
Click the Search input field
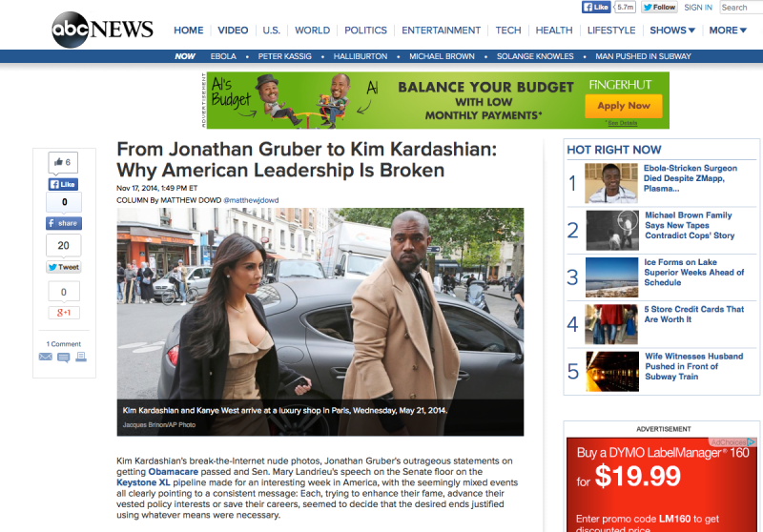tap(741, 8)
